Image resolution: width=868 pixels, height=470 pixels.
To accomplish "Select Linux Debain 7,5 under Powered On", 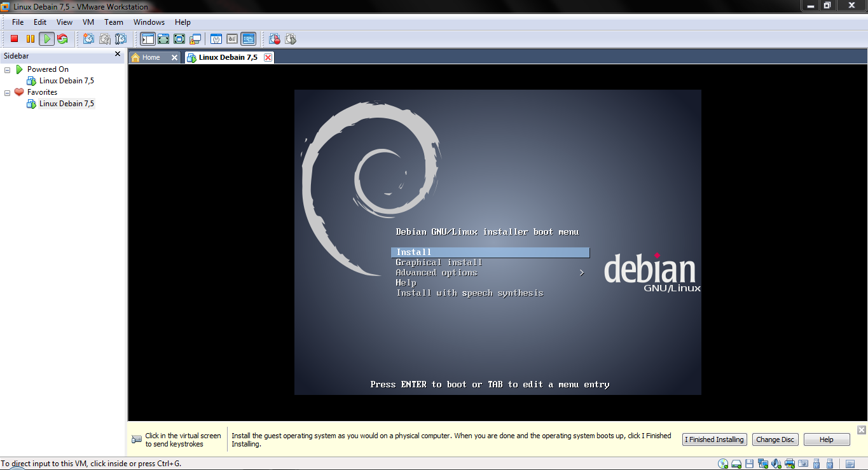I will point(66,81).
